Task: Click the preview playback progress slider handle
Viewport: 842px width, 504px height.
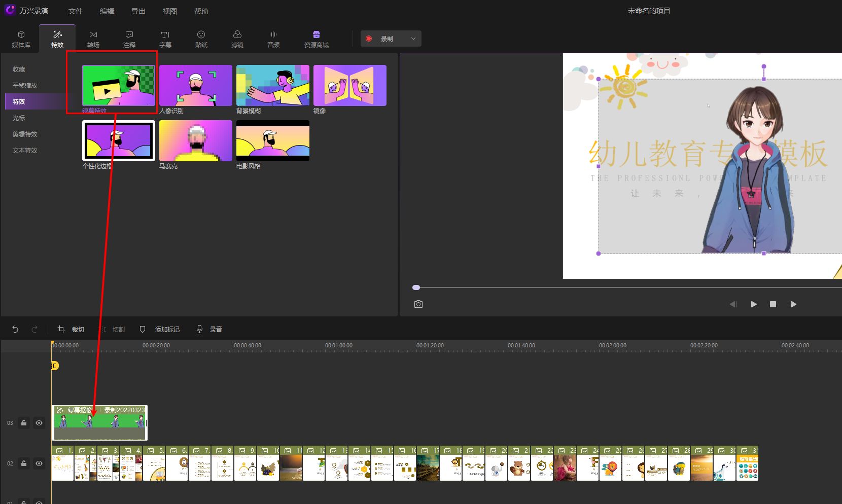Action: pyautogui.click(x=416, y=287)
